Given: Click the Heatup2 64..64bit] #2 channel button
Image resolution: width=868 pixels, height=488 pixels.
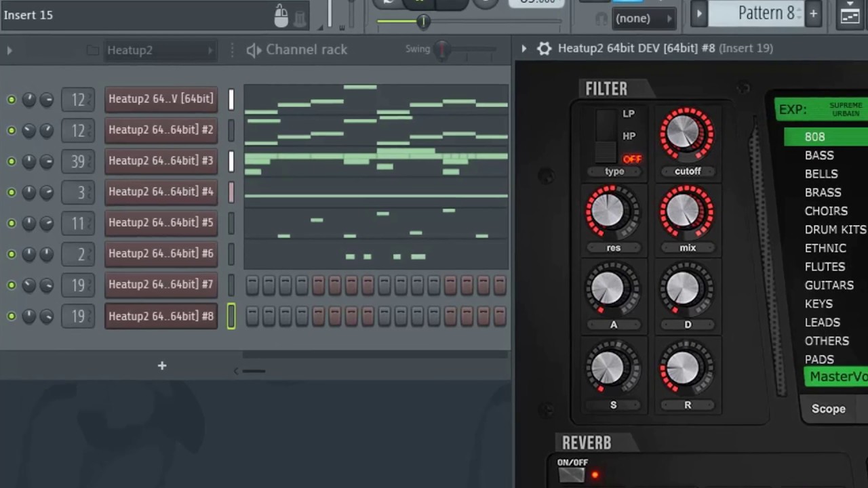Looking at the screenshot, I should [161, 130].
